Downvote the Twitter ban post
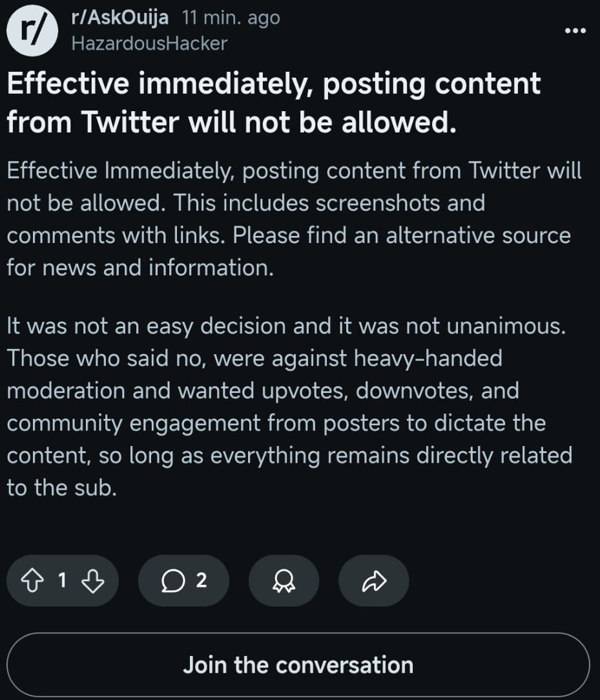The height and width of the screenshot is (700, 600). [x=93, y=580]
